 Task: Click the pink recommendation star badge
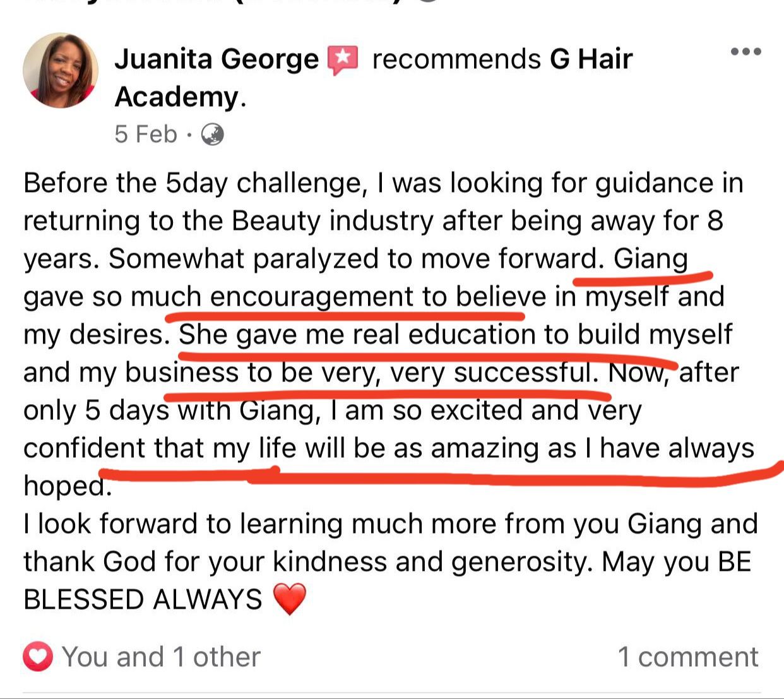click(x=343, y=61)
